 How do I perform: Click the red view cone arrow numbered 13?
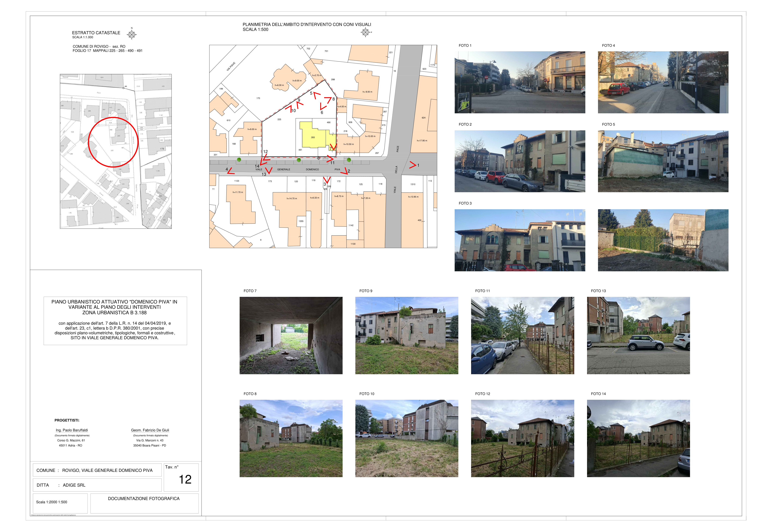[269, 171]
